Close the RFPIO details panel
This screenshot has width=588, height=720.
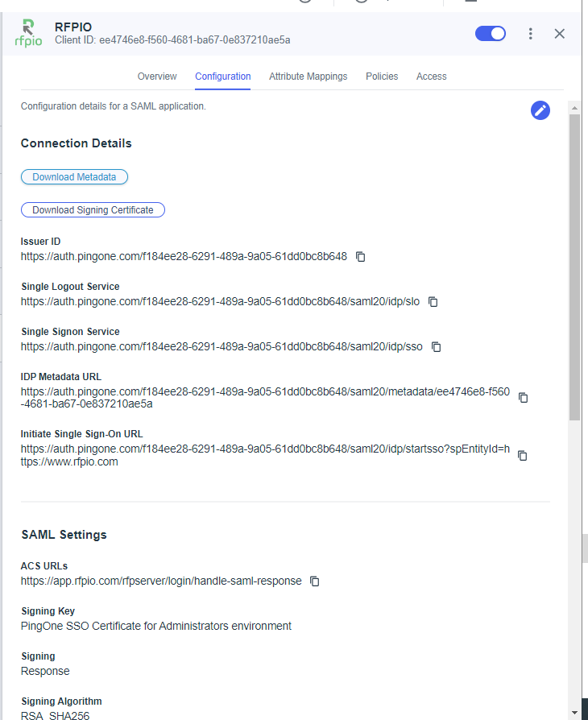[560, 34]
